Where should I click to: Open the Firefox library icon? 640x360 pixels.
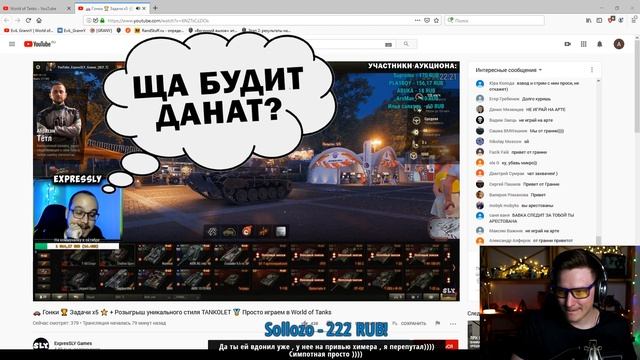point(589,20)
